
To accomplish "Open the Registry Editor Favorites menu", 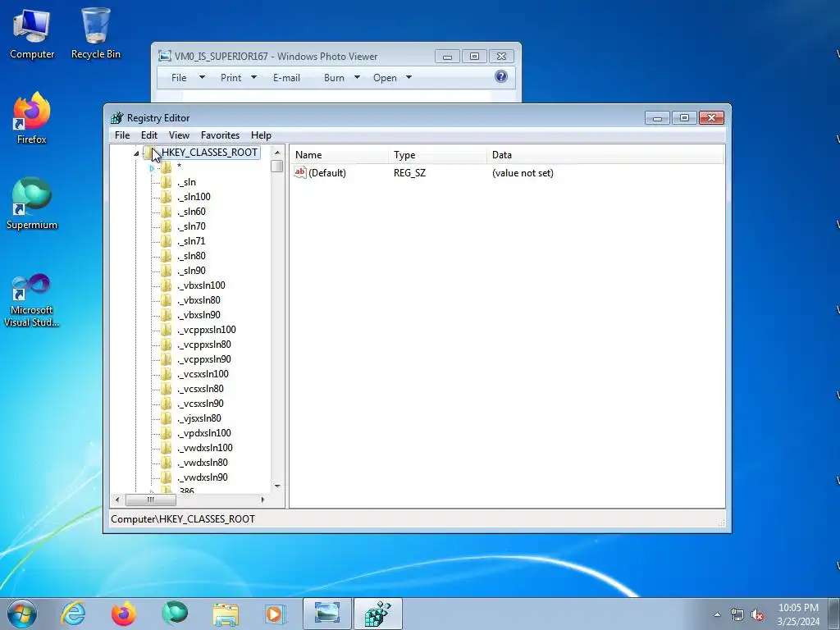I will coord(220,135).
